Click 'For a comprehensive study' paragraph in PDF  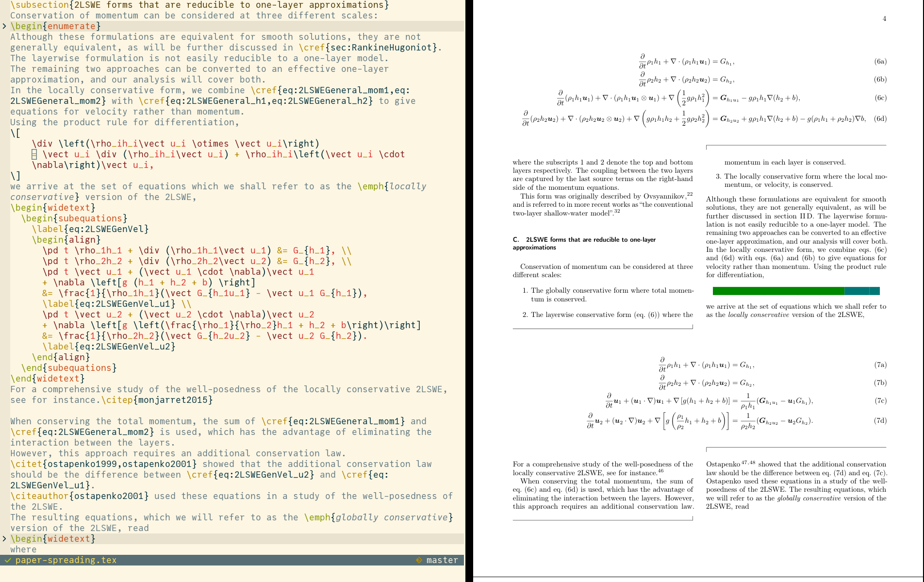click(603, 468)
